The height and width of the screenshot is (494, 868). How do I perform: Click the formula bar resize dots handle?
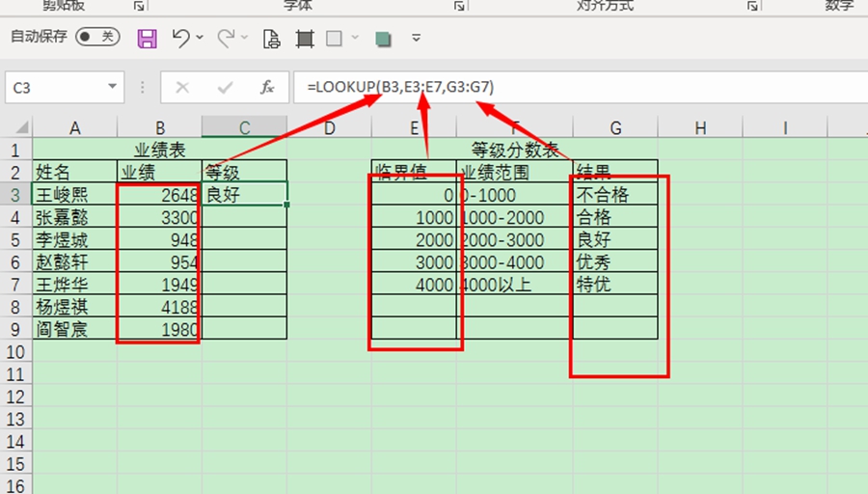point(143,88)
